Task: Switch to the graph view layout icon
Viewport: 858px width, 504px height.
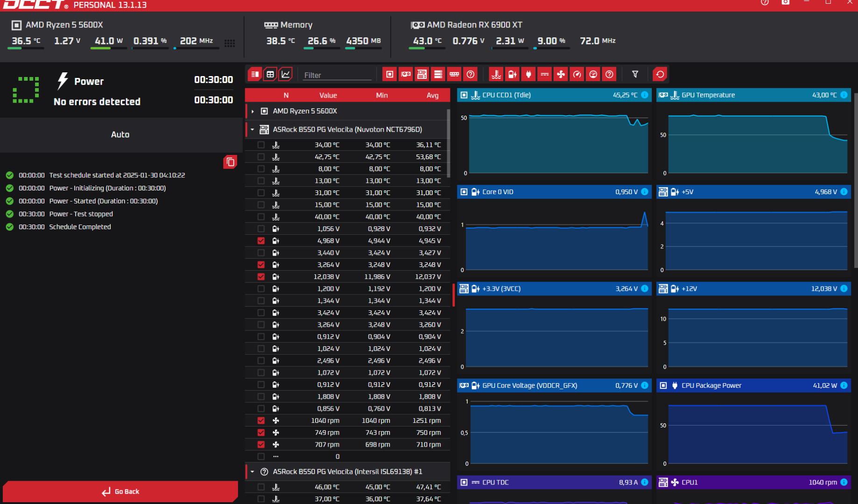Action: point(286,74)
